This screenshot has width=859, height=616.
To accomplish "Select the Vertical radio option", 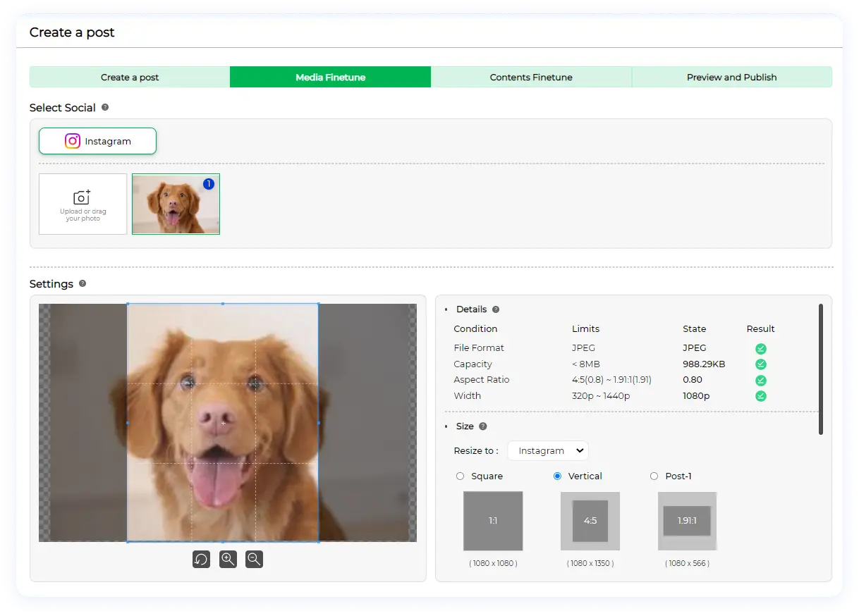I will [x=558, y=476].
